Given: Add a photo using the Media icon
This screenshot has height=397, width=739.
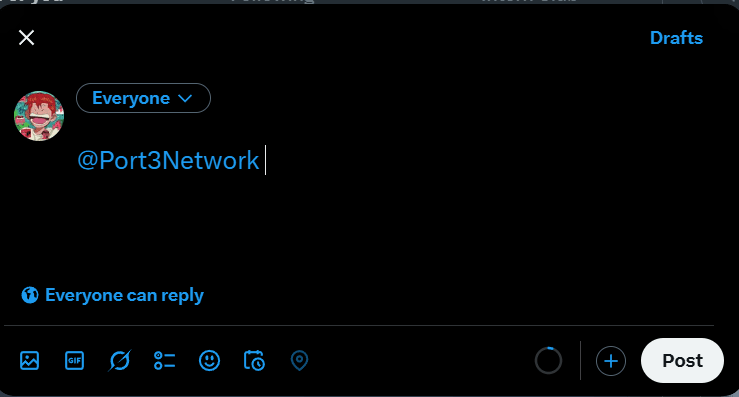Looking at the screenshot, I should pyautogui.click(x=29, y=361).
